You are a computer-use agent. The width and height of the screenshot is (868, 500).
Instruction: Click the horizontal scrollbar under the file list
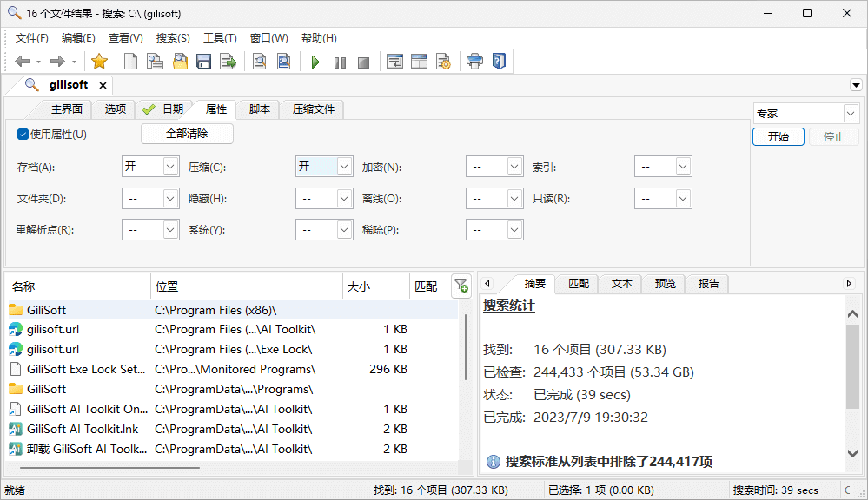109,468
